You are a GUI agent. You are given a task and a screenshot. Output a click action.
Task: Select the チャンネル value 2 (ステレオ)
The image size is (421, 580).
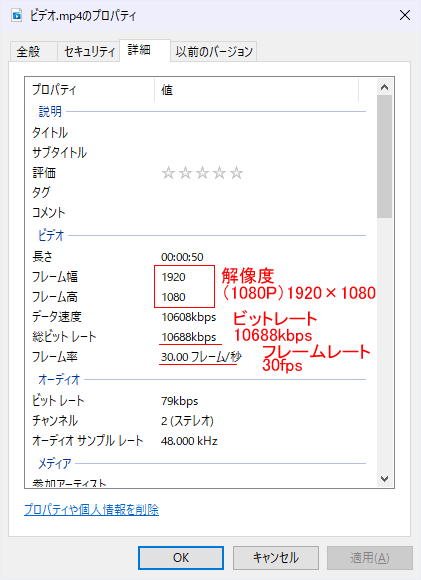click(187, 421)
